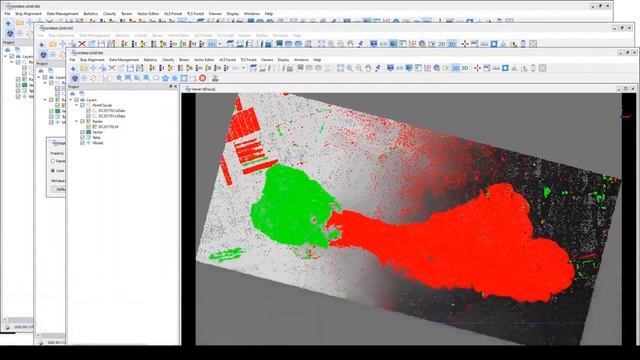The image size is (640, 360).
Task: Toggle the checkbox of the .tif raster layer
Action: [89, 127]
